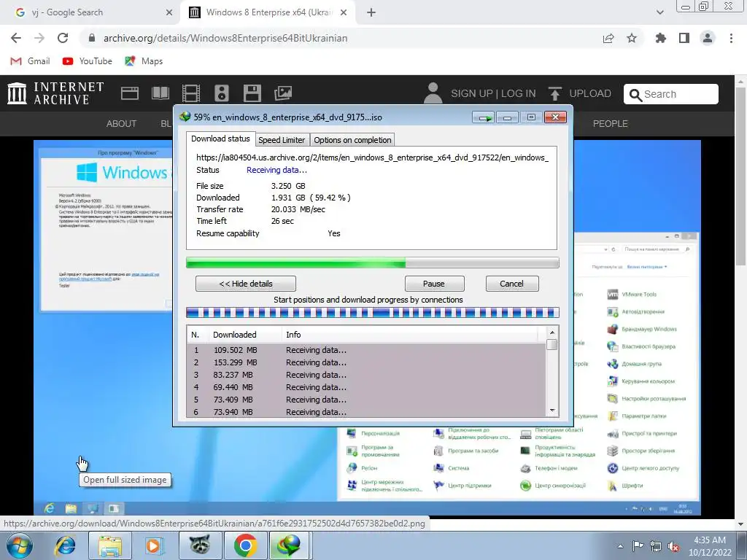Click the user avatar icon beside SIGN UP
This screenshot has width=747, height=560.
click(x=433, y=93)
